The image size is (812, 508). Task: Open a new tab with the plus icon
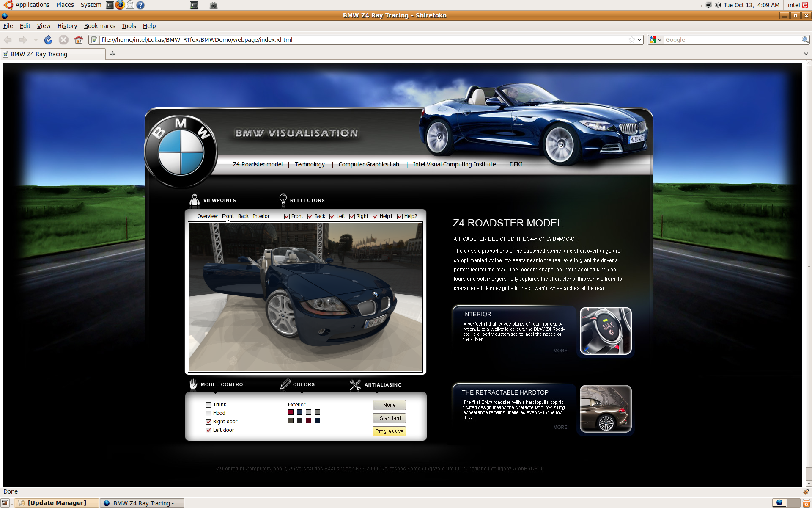click(112, 54)
